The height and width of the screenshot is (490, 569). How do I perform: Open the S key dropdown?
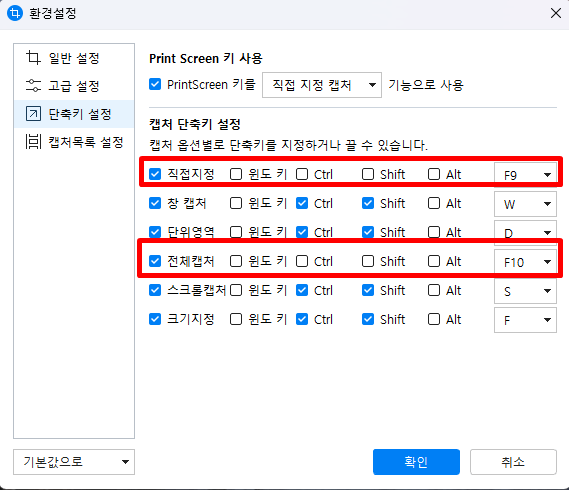(x=525, y=291)
